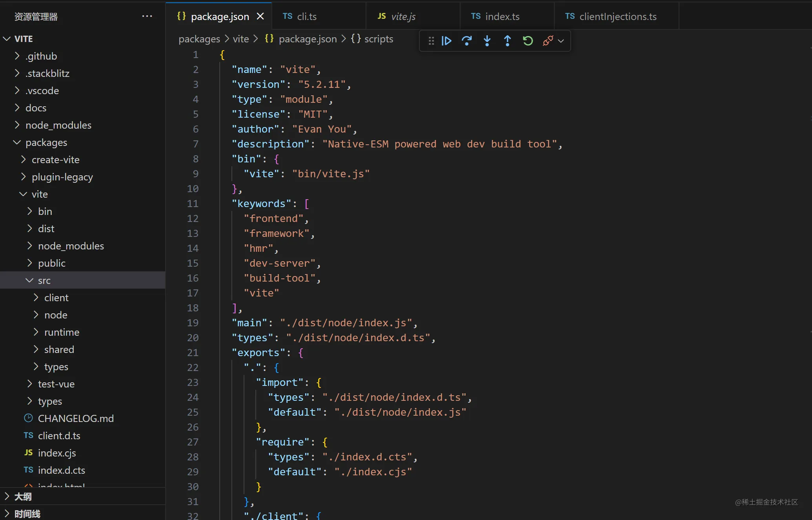Click the 资源管理器 explorer title

[36, 16]
